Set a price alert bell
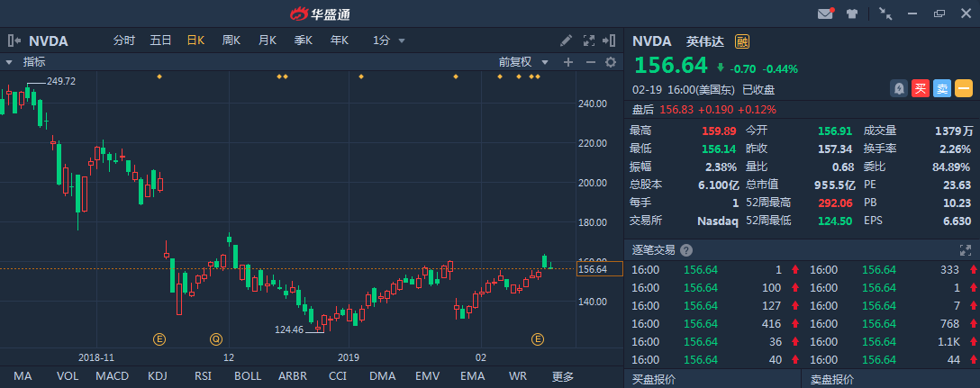Viewport: 980px width, 388px height. click(x=899, y=89)
